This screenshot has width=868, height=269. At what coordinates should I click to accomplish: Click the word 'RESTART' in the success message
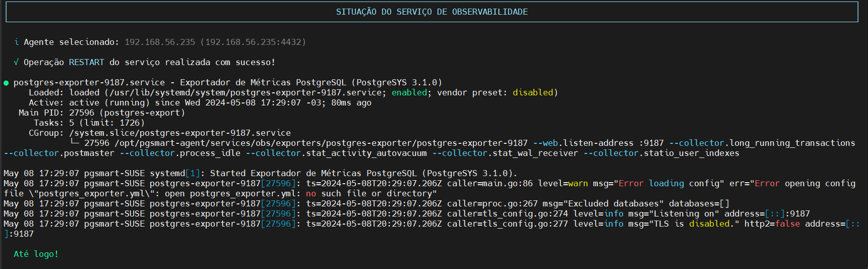(87, 62)
